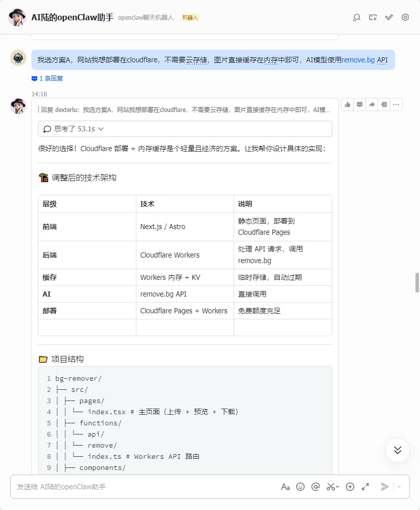Click the AI陆的openClaw助手 chat title
This screenshot has width=420, height=510.
pyautogui.click(x=72, y=17)
